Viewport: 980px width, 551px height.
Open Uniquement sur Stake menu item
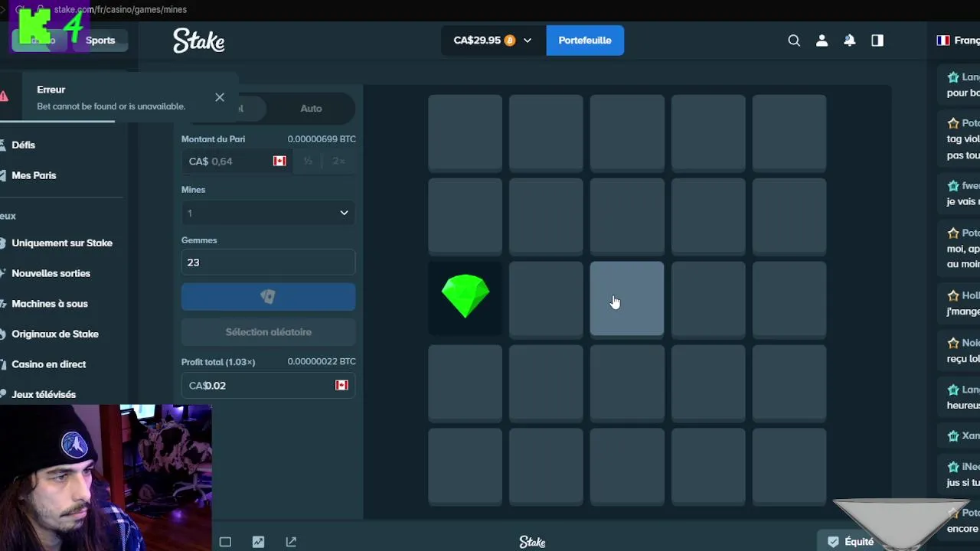[x=62, y=243]
